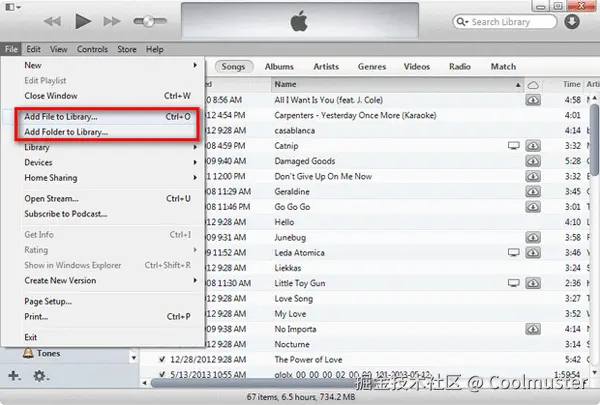Select the song casablanca
600x405 pixels.
click(x=295, y=131)
